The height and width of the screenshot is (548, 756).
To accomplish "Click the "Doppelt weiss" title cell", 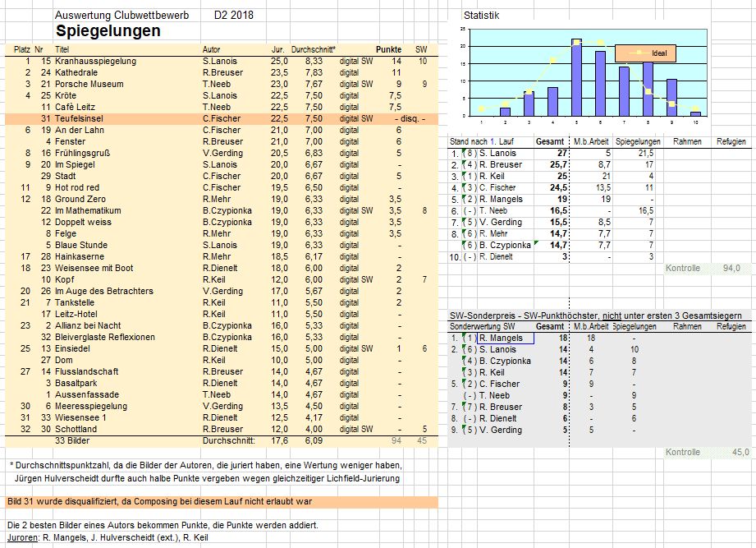I will [83, 223].
